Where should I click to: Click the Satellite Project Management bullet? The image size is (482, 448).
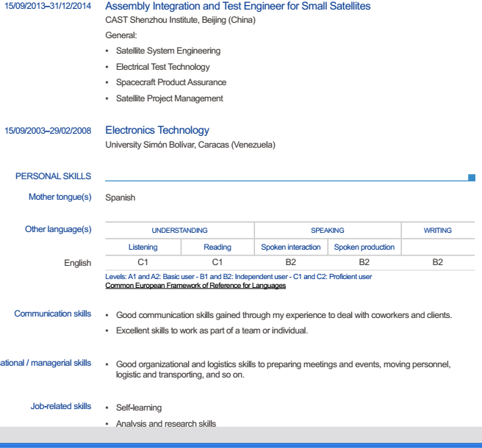169,98
